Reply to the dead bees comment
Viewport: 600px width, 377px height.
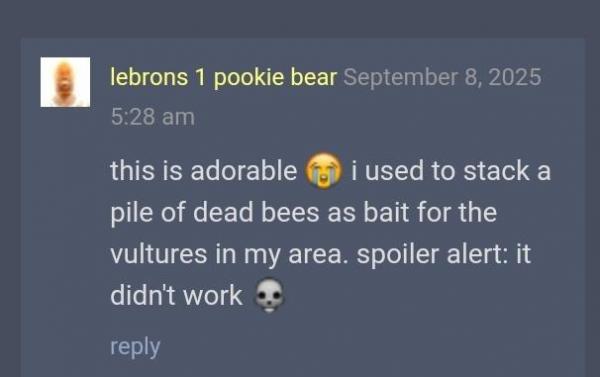(x=135, y=347)
